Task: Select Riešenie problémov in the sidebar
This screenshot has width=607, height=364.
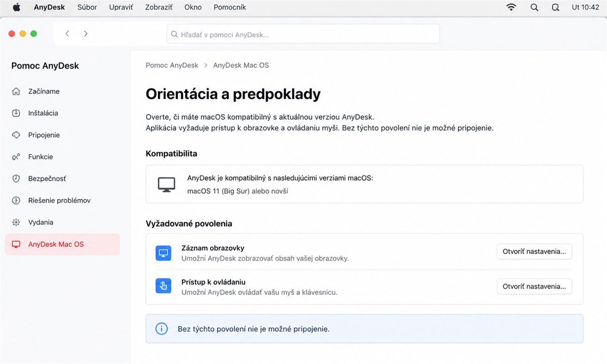Action: [62, 200]
